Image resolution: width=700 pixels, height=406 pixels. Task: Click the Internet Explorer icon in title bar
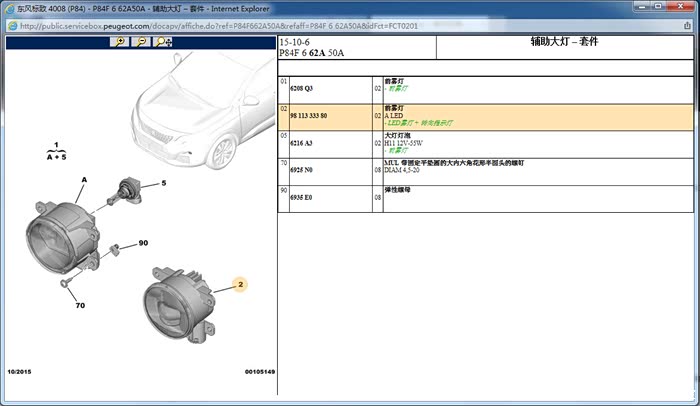tap(9, 7)
